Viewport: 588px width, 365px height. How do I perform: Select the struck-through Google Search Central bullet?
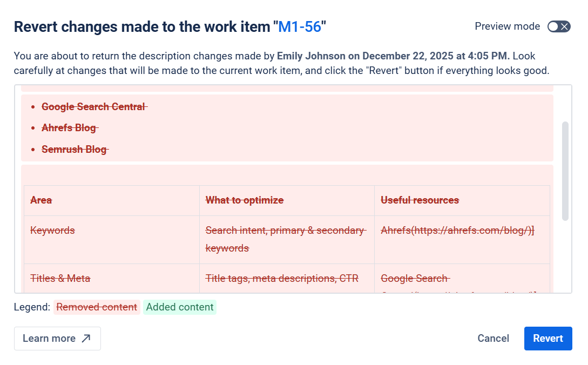tap(93, 107)
